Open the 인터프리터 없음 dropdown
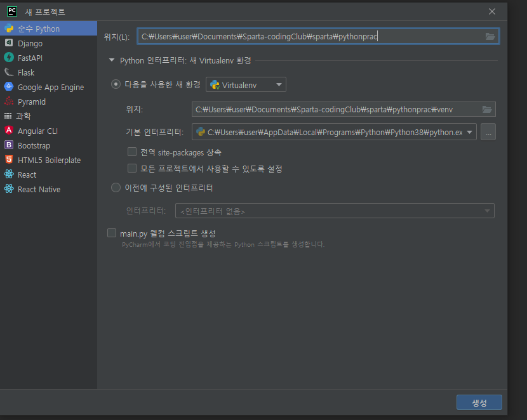This screenshot has height=420, width=527. pyautogui.click(x=335, y=211)
